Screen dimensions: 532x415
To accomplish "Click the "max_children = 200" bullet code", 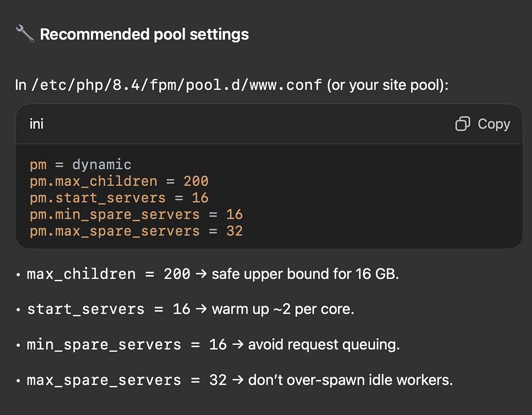I will pos(109,275).
